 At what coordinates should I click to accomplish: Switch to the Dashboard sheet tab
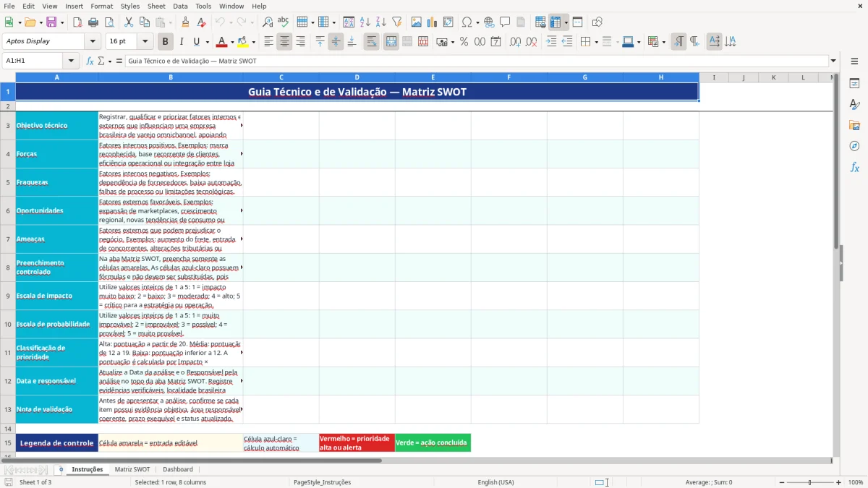(178, 469)
